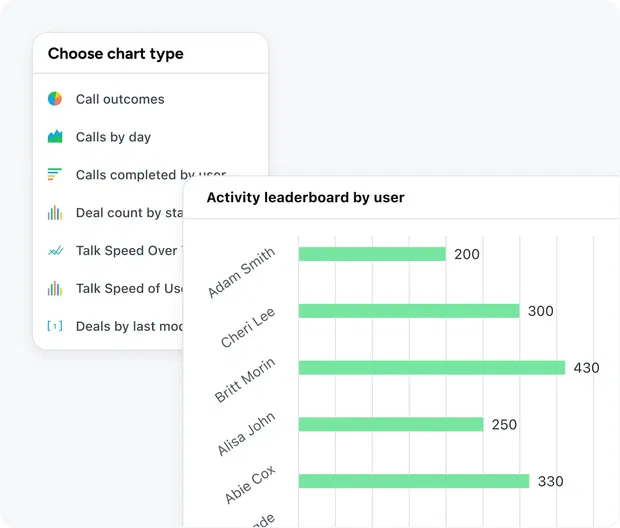The height and width of the screenshot is (528, 620).
Task: Click Abie Cox's green bar
Action: [414, 481]
